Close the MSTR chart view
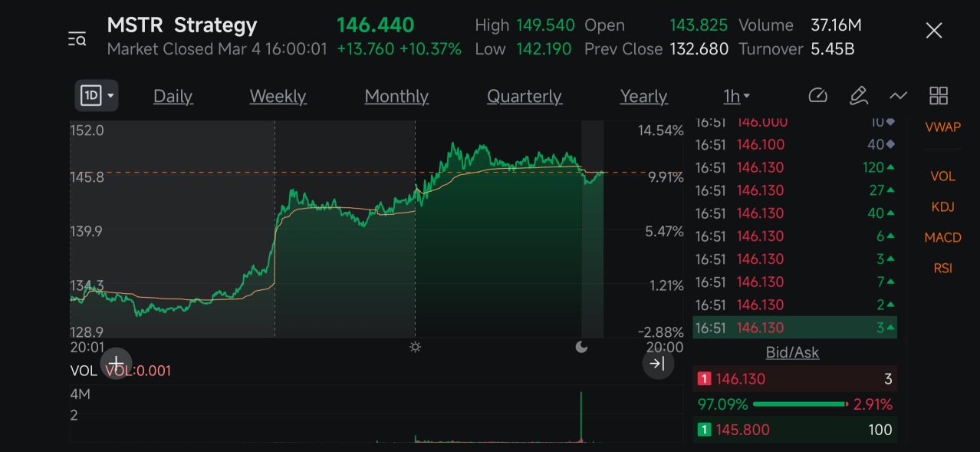Screen dimensions: 980x452 coord(933,31)
